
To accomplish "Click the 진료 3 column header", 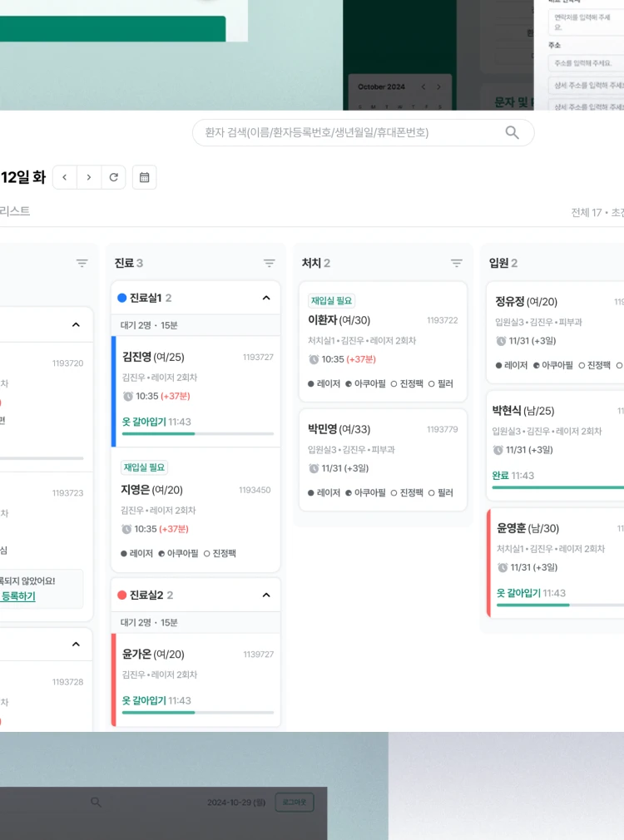I will [129, 263].
